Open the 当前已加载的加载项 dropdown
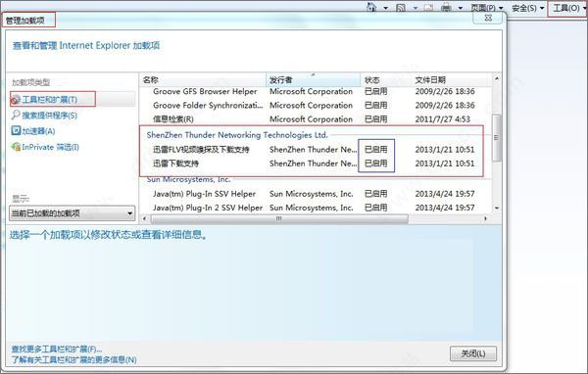 click(72, 213)
